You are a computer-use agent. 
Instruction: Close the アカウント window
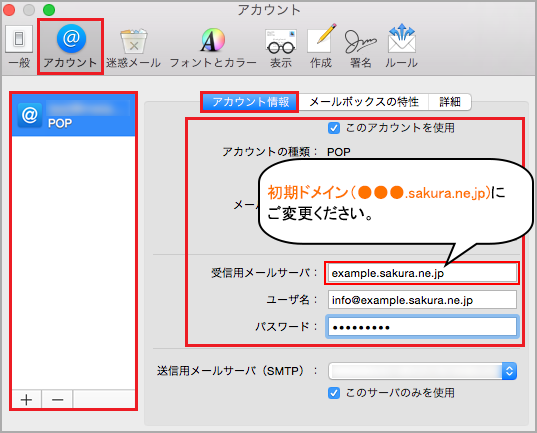pos(9,10)
